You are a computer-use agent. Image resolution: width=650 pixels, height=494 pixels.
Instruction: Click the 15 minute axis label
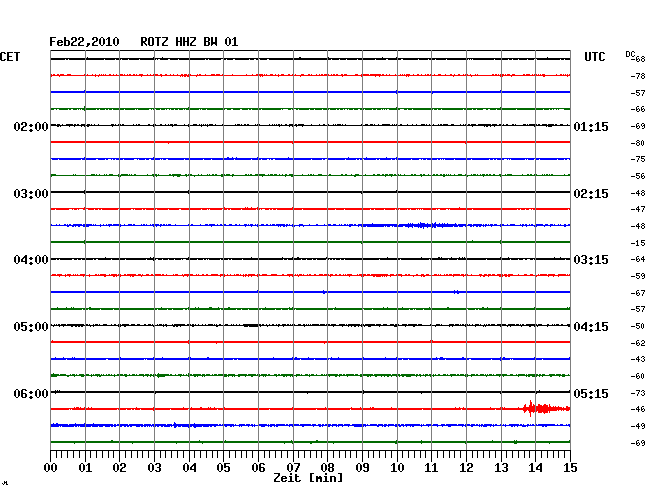(570, 468)
